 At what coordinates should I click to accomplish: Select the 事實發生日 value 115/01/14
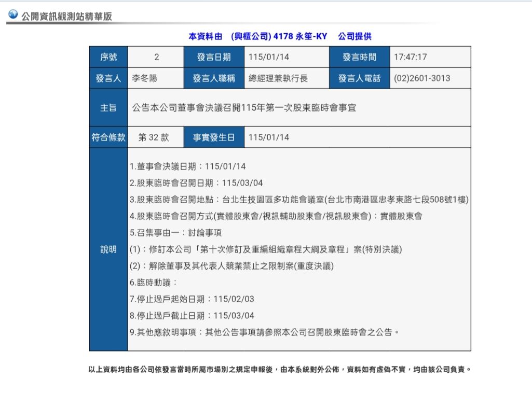(269, 137)
